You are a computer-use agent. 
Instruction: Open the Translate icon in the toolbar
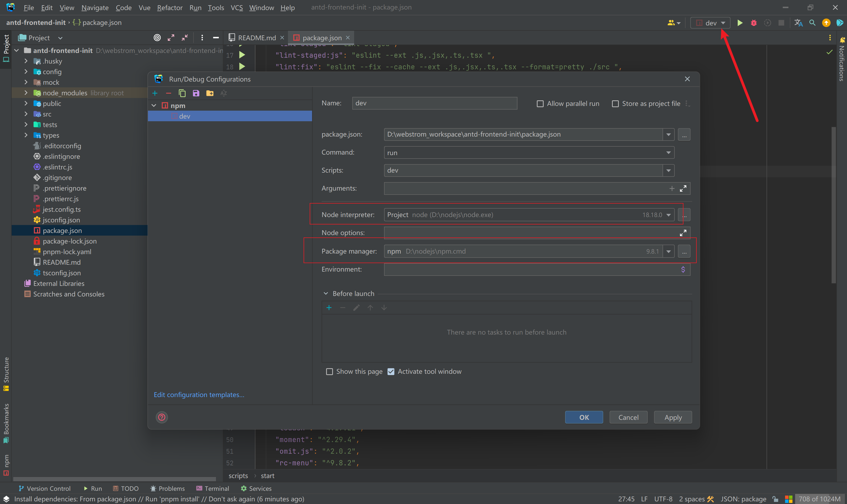799,23
